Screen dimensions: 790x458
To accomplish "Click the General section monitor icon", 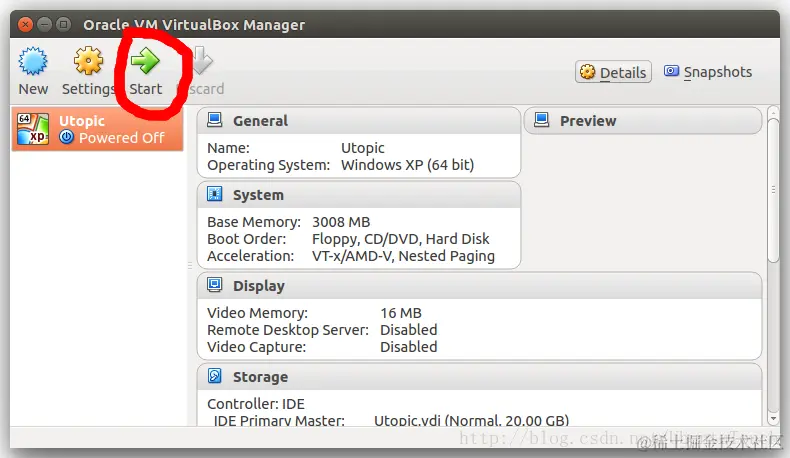I will pos(215,120).
